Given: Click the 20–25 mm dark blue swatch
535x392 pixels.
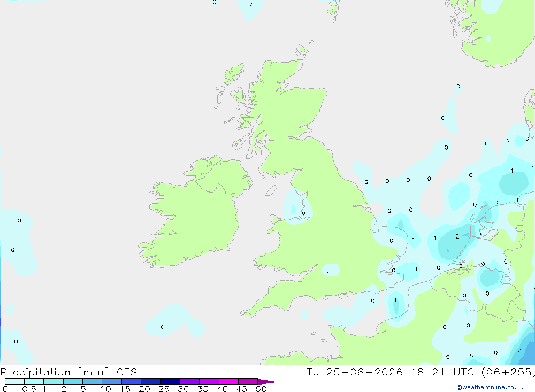Looking at the screenshot, I should pyautogui.click(x=150, y=381).
